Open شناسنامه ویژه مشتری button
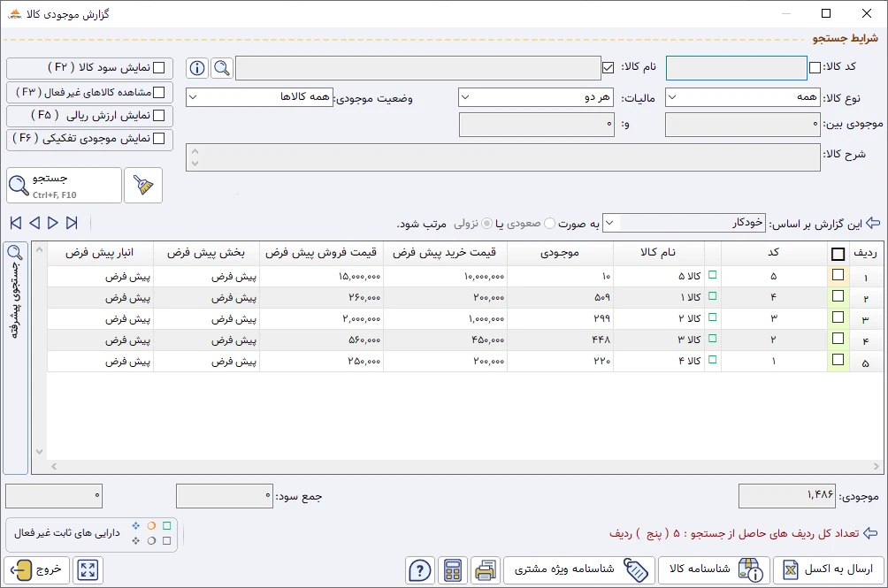The height and width of the screenshot is (588, 888). pyautogui.click(x=579, y=570)
